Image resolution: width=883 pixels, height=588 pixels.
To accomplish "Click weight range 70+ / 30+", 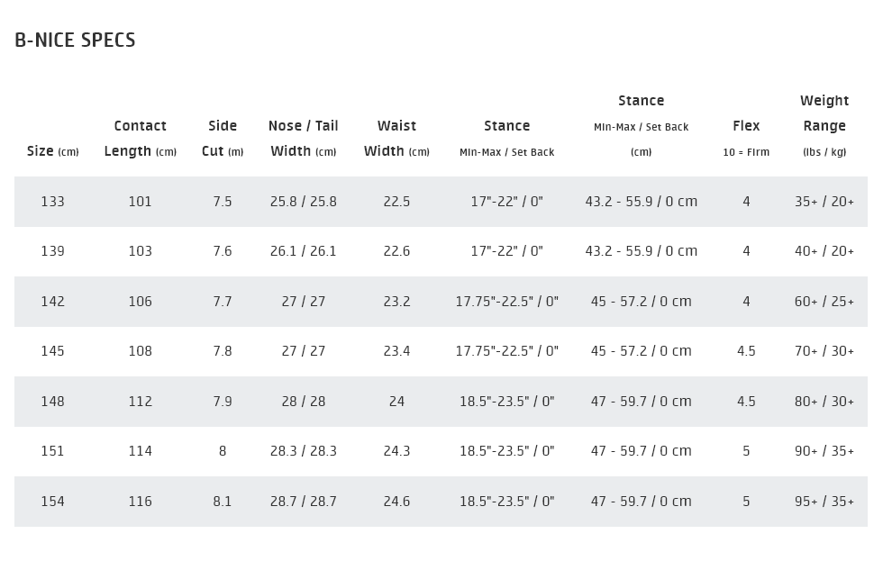I will point(824,351).
